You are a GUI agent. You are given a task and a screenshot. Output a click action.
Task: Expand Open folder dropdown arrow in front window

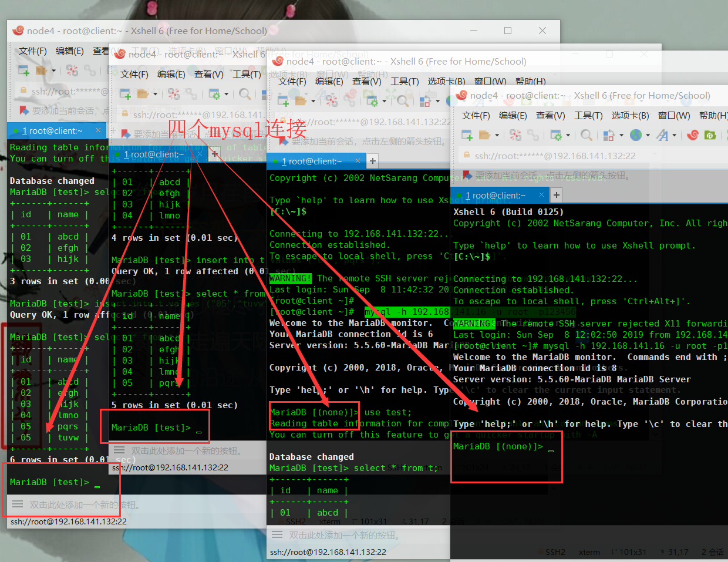(x=497, y=136)
